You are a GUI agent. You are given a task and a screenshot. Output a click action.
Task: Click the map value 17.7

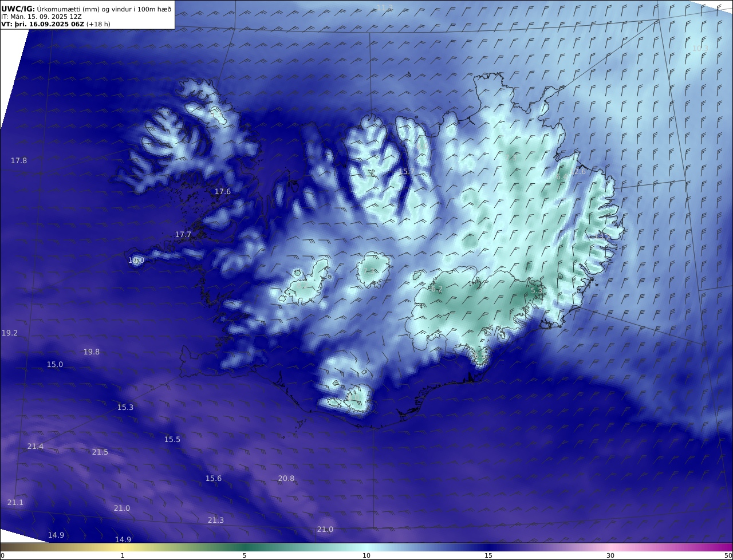point(183,235)
